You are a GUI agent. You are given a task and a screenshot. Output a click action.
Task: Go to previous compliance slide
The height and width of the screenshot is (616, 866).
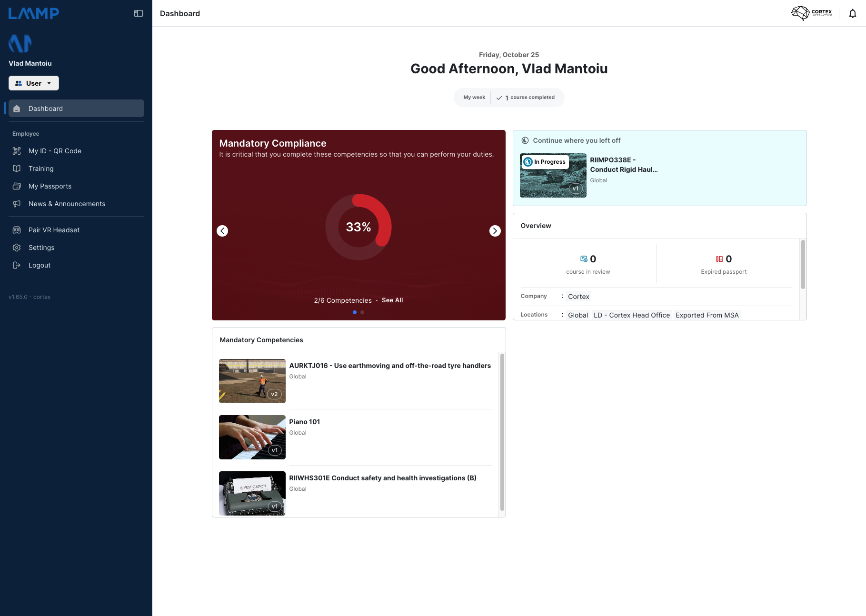pyautogui.click(x=222, y=231)
